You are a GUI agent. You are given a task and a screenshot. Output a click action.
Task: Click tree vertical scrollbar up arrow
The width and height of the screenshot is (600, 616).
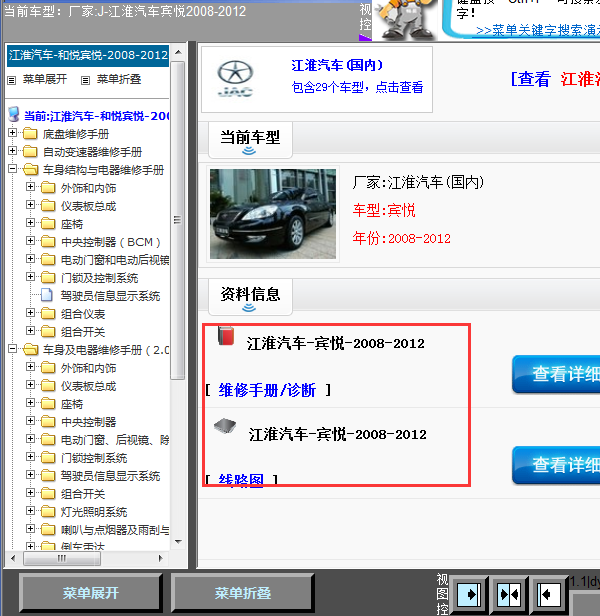tap(178, 52)
